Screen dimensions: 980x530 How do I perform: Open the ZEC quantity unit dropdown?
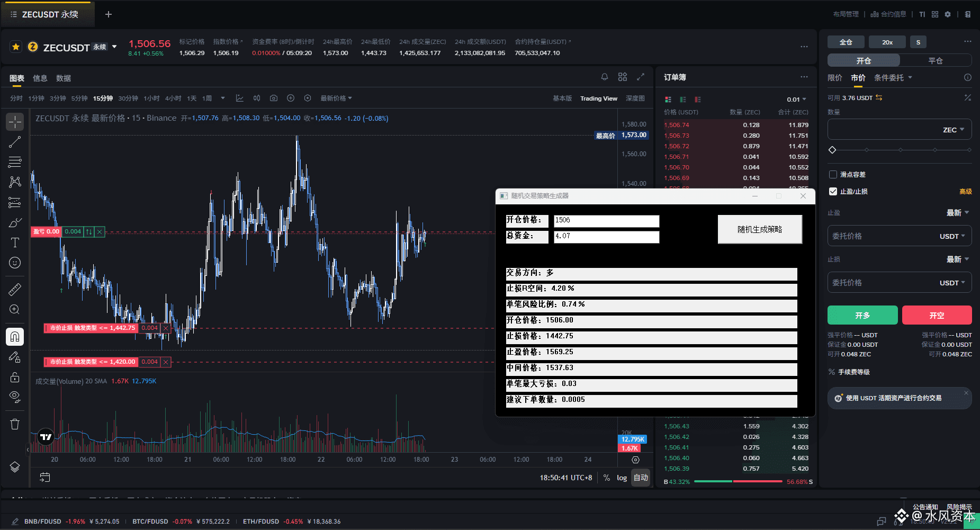tap(954, 130)
